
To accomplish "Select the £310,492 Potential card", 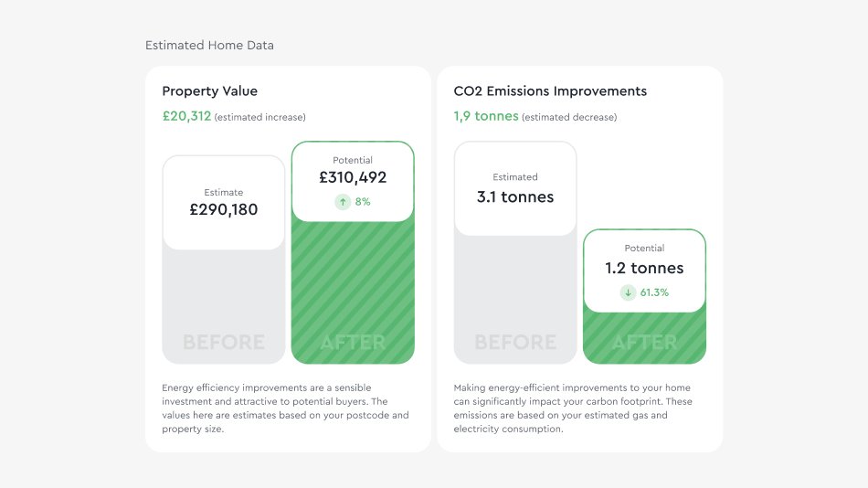I will (353, 182).
